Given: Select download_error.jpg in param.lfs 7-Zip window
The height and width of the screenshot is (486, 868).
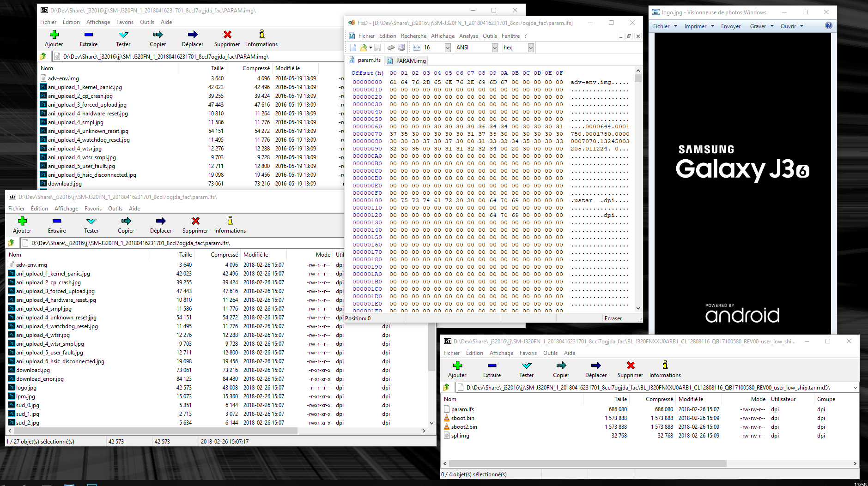Looking at the screenshot, I should pyautogui.click(x=40, y=379).
